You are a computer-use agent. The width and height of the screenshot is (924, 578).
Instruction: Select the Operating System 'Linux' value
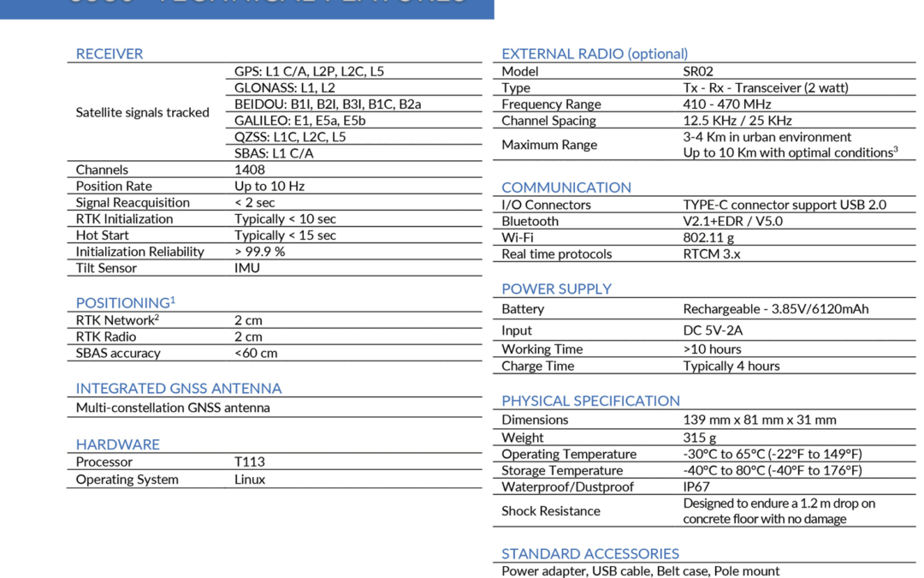(249, 480)
